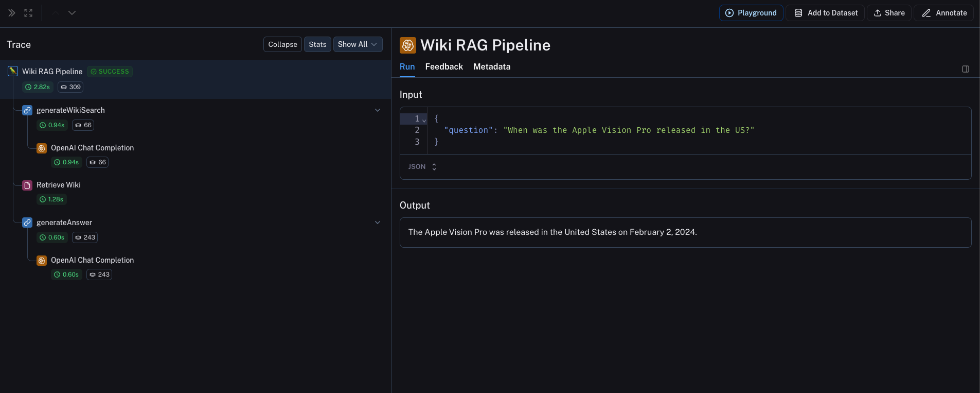The image size is (980, 393).
Task: Click the Output answer text box
Action: pyautogui.click(x=686, y=232)
